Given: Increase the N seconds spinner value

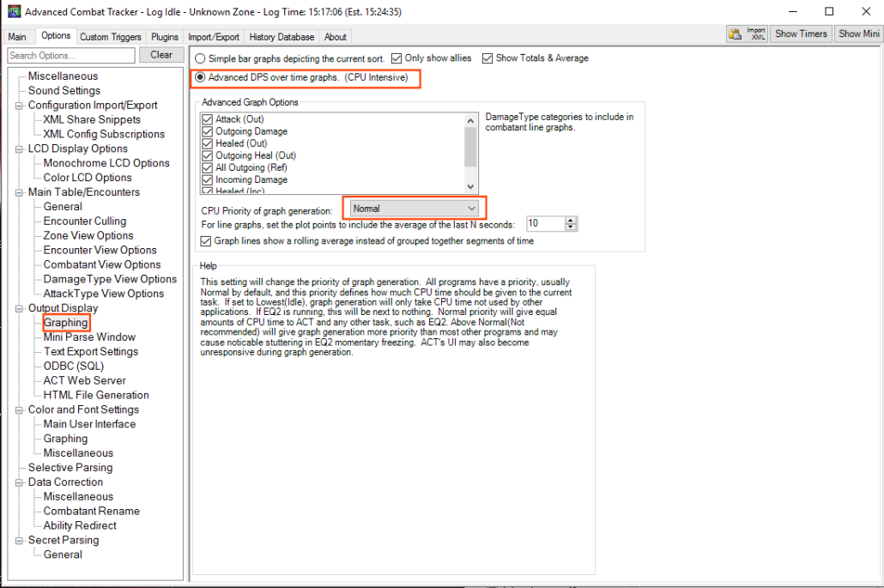Looking at the screenshot, I should [572, 220].
